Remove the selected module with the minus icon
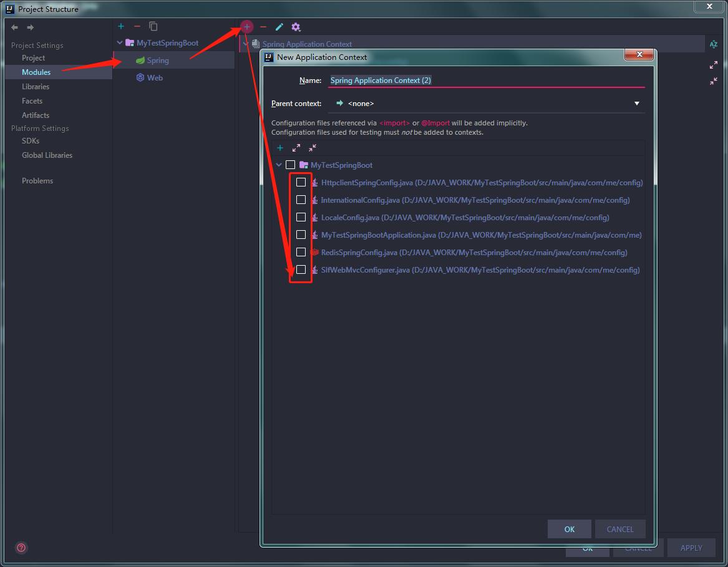 coord(137,26)
